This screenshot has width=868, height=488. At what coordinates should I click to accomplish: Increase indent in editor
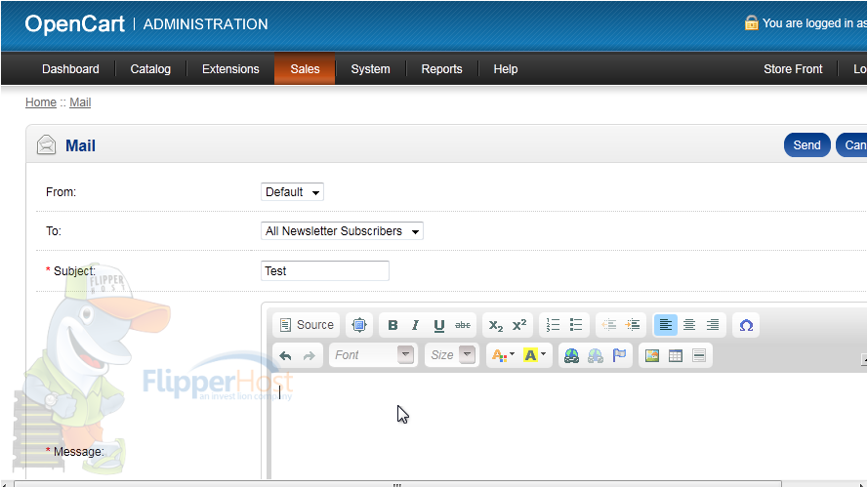tap(632, 325)
